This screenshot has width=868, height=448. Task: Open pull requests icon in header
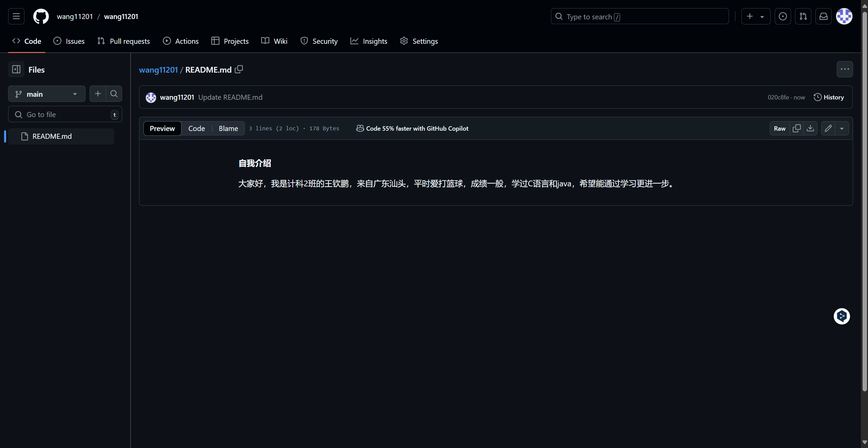(x=803, y=16)
